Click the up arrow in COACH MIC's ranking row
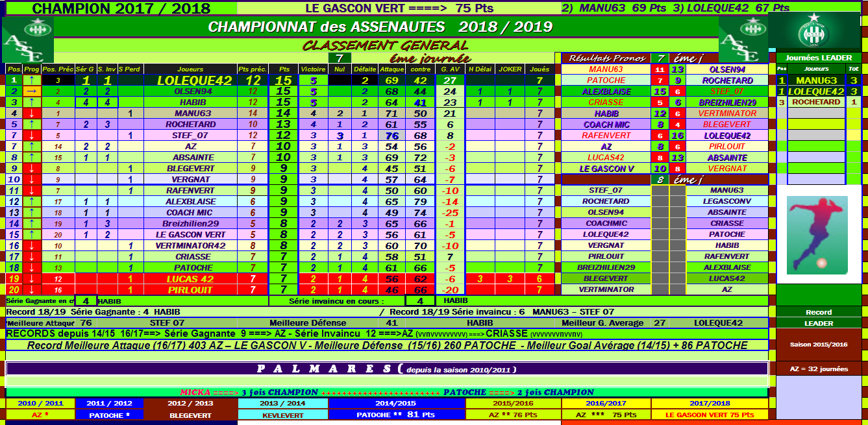 point(32,213)
